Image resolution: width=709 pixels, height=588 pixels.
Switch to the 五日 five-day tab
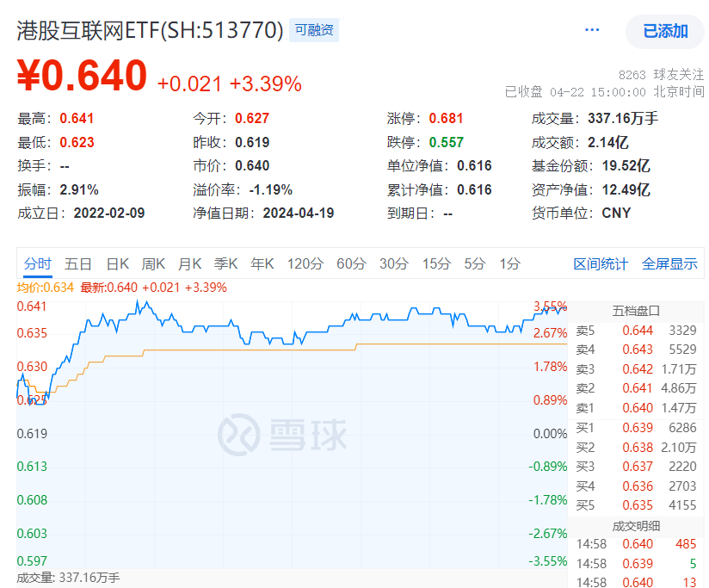77,264
